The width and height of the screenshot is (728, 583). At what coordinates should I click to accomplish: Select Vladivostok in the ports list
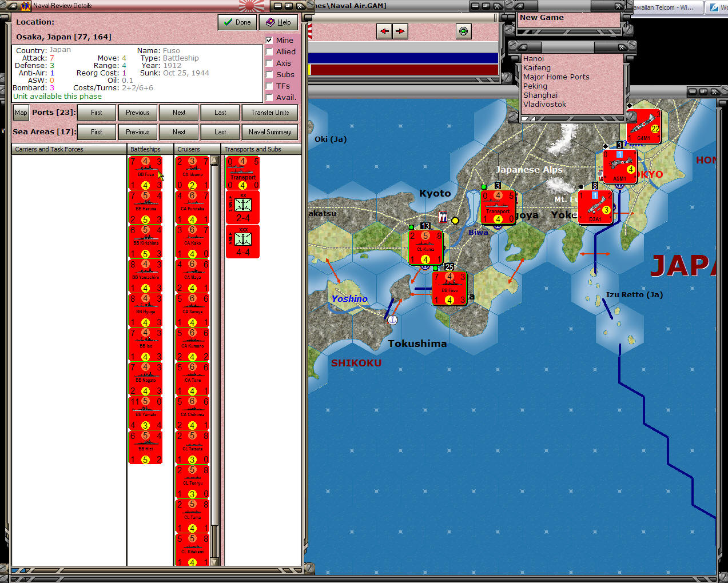[x=545, y=105]
